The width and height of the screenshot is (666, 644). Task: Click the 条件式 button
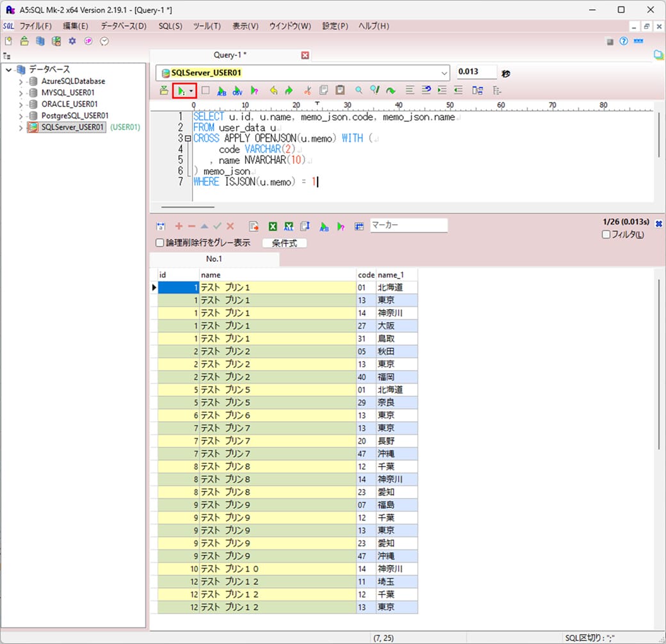pos(284,243)
